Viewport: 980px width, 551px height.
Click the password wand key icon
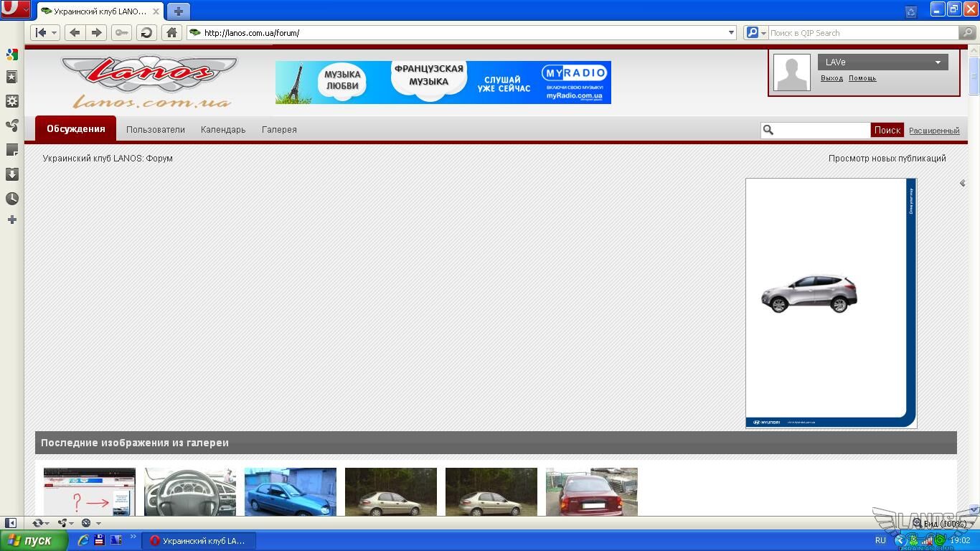[x=121, y=33]
